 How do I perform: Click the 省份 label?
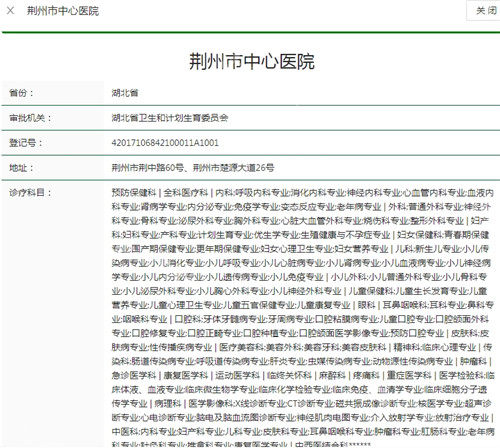[21, 93]
